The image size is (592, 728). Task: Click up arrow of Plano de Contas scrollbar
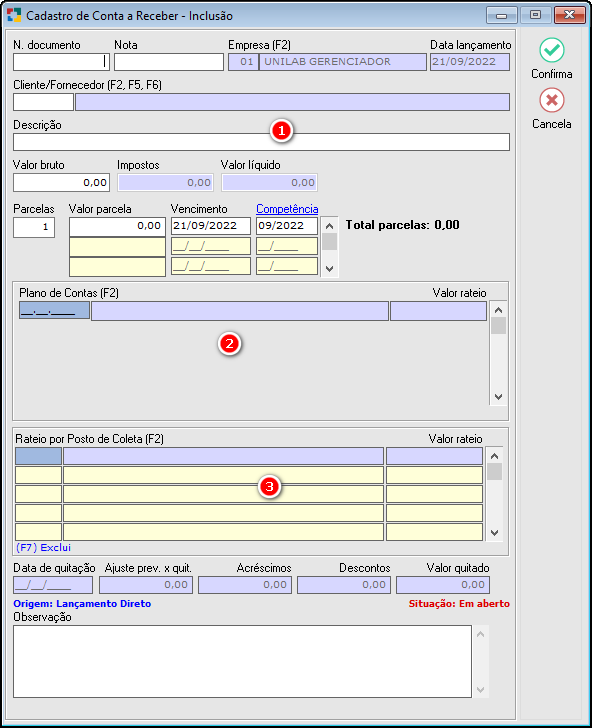point(499,310)
